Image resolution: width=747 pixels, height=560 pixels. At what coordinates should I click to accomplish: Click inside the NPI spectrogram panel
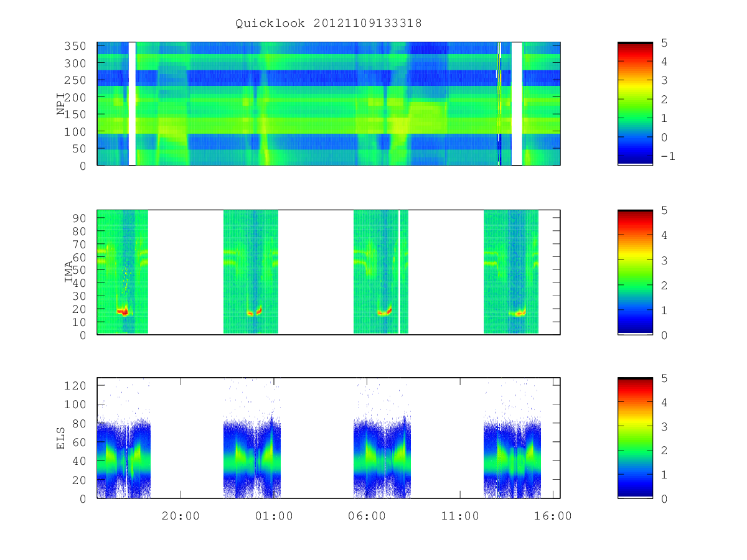pos(329,104)
